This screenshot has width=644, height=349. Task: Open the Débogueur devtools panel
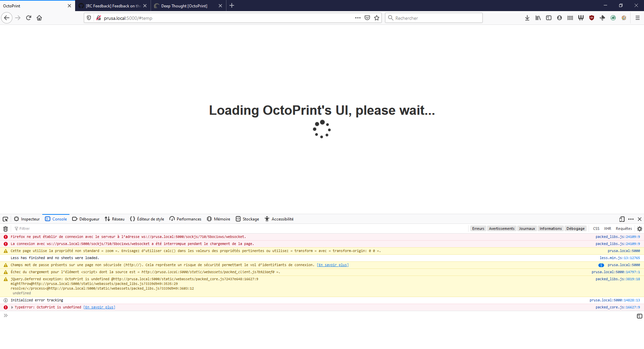pos(86,219)
